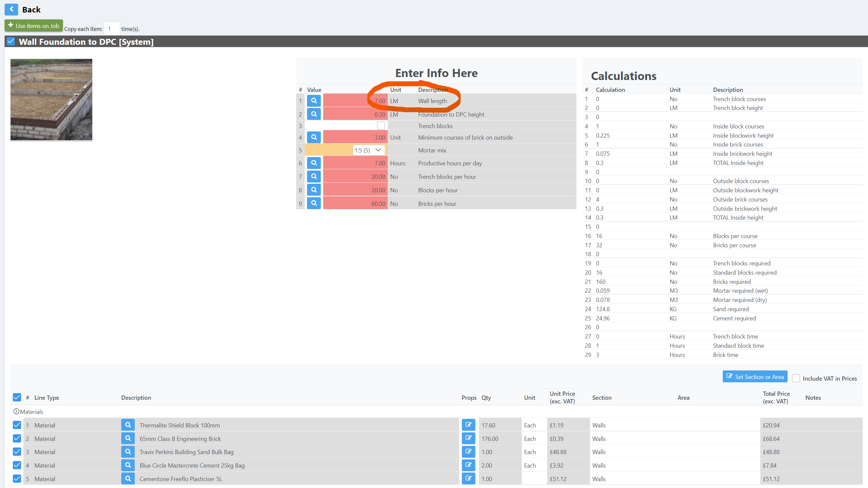Click the foundation wall photo thumbnail
The height and width of the screenshot is (488, 868).
pyautogui.click(x=51, y=100)
